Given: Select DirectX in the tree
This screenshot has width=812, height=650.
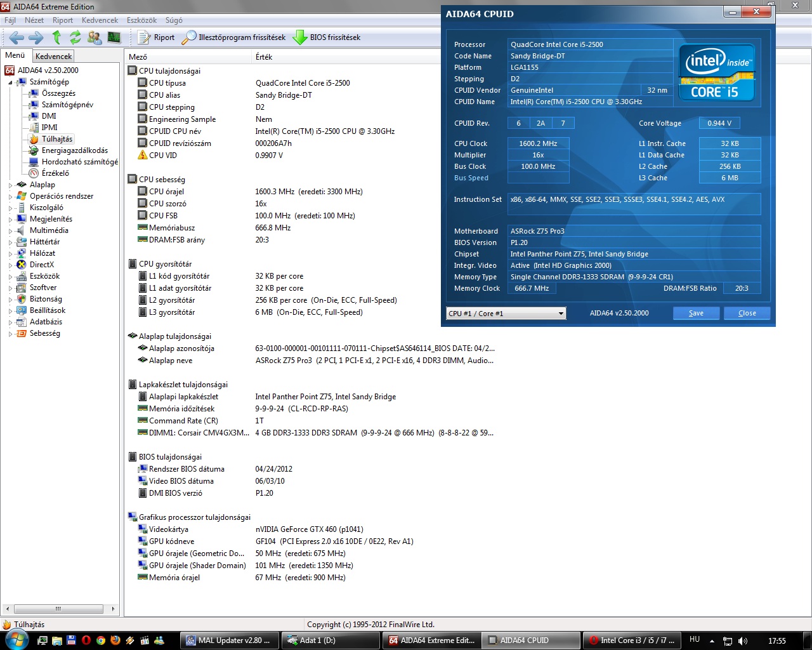Looking at the screenshot, I should click(x=42, y=265).
